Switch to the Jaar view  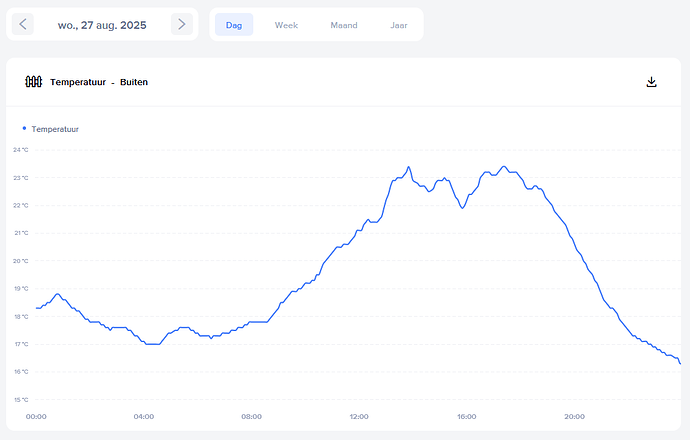(x=398, y=24)
